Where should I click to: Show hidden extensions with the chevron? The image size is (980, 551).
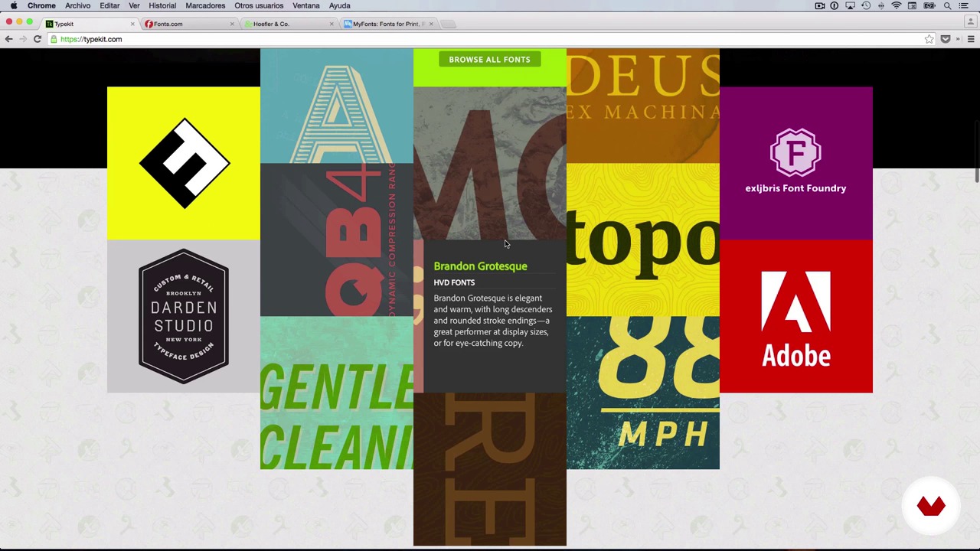click(x=958, y=39)
